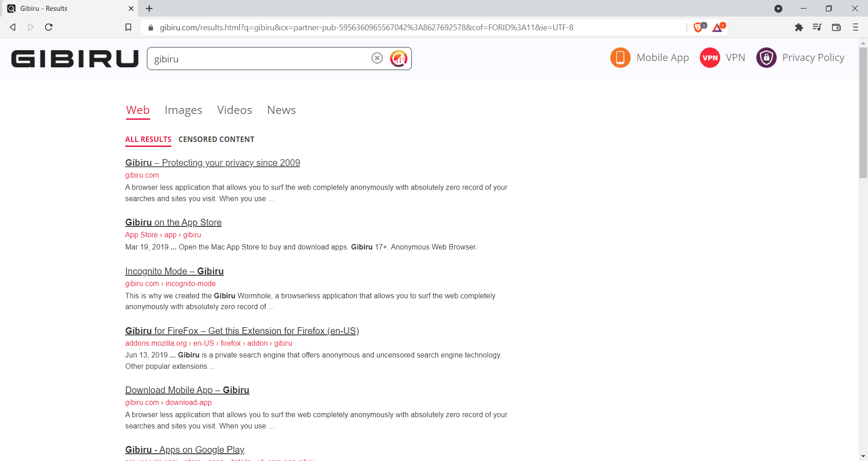Open the Mobile App phone icon

tap(620, 58)
